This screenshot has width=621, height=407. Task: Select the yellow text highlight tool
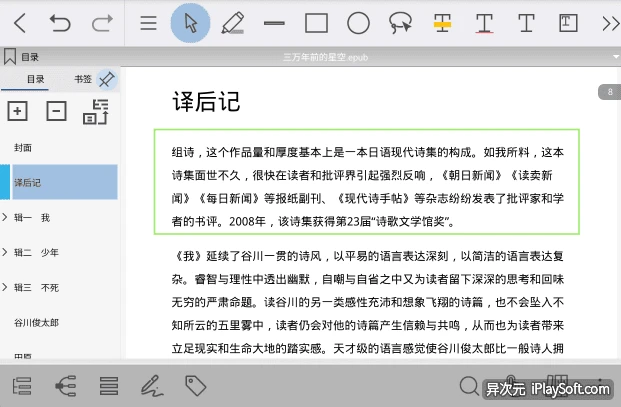coord(442,23)
